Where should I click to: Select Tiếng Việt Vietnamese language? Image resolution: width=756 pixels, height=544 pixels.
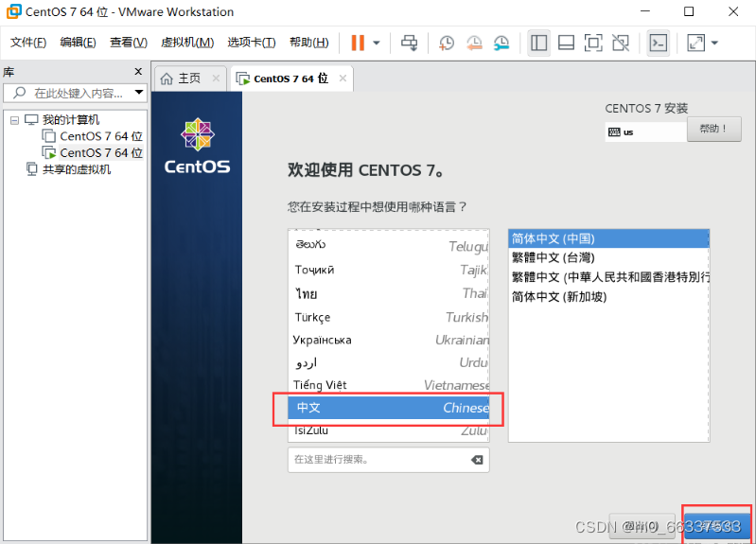click(389, 385)
